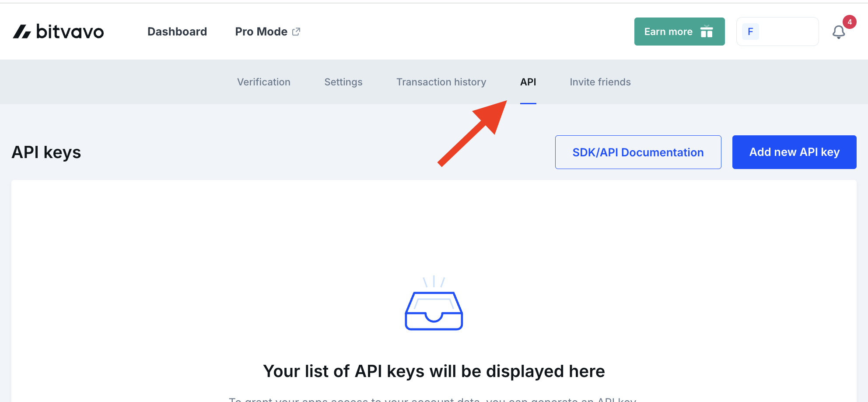Click the external link icon beside Pro Mode

(296, 32)
